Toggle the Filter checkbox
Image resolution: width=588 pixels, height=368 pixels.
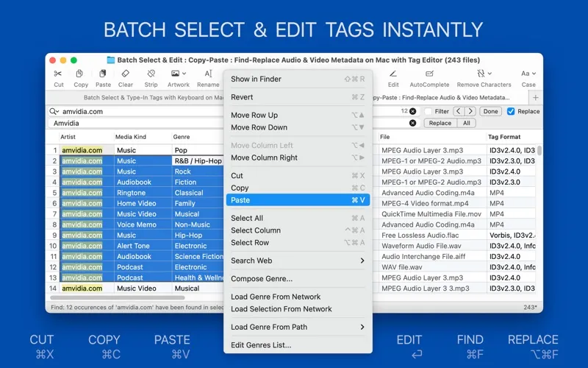tap(429, 111)
